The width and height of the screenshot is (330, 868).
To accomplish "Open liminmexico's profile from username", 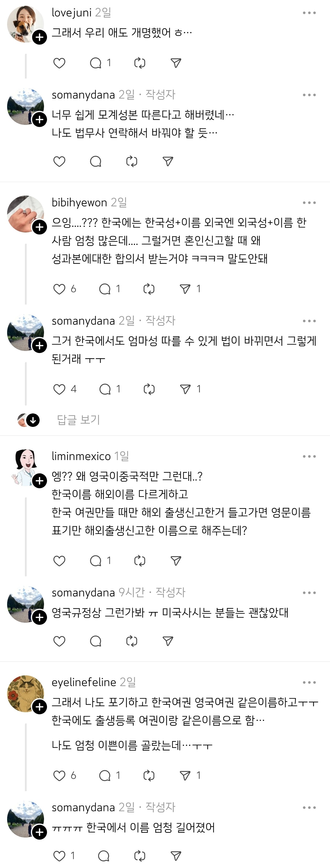I will click(81, 456).
